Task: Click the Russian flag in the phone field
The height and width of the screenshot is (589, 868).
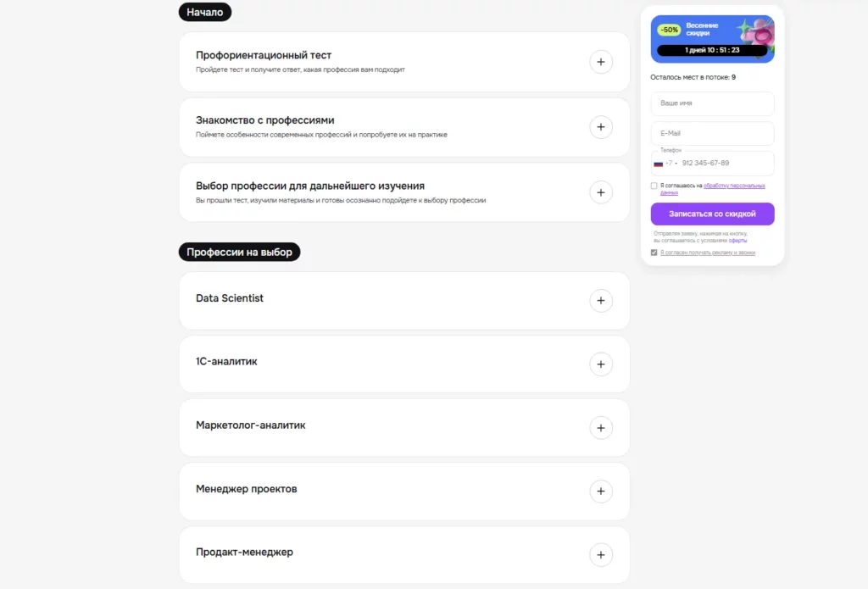Action: (658, 164)
